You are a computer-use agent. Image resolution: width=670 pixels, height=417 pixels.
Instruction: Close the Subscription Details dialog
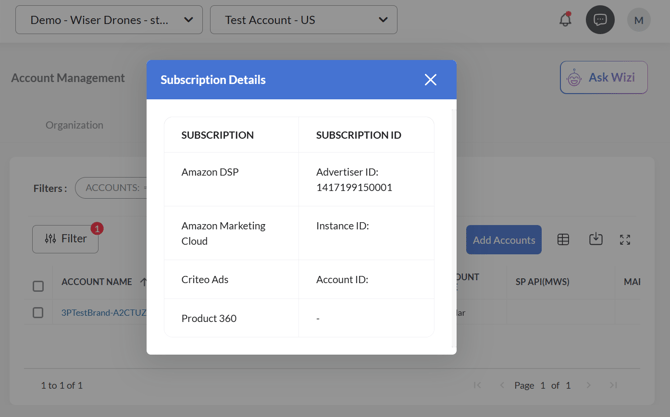(430, 80)
